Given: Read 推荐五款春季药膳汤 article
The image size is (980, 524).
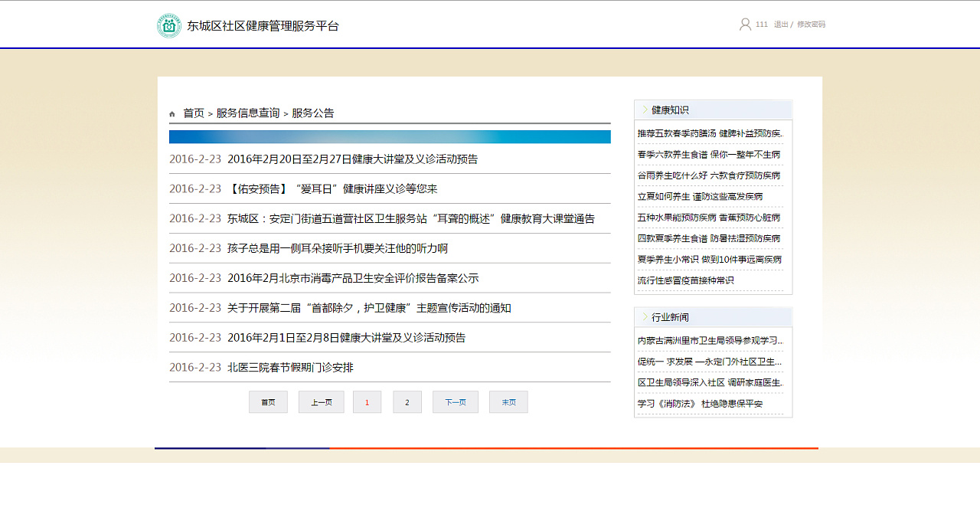Looking at the screenshot, I should coord(710,133).
